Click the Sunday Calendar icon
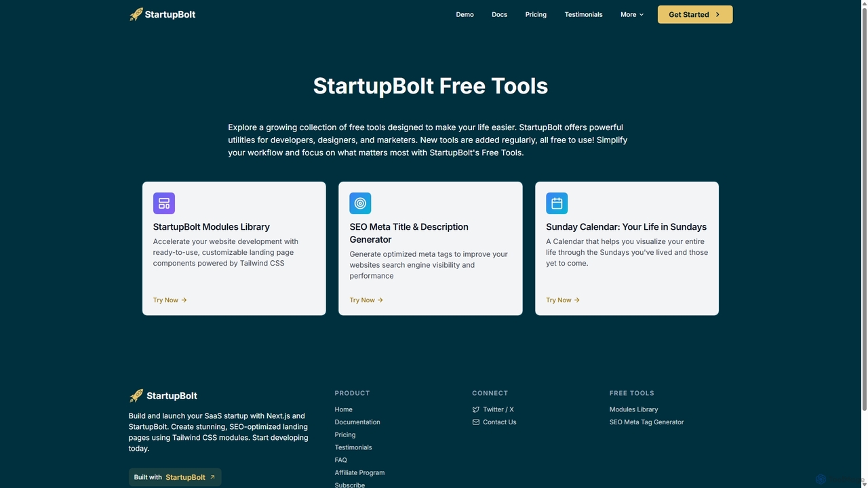Viewport: 868px width, 488px height. tap(557, 203)
